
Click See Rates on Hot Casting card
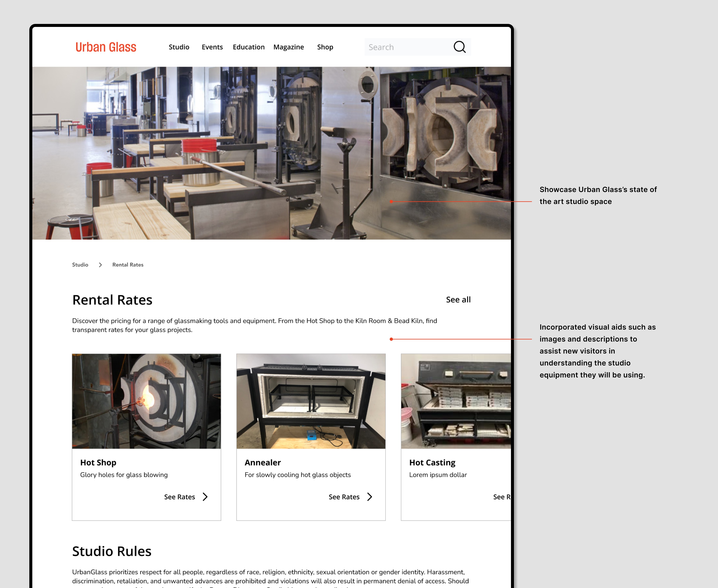pyautogui.click(x=502, y=497)
